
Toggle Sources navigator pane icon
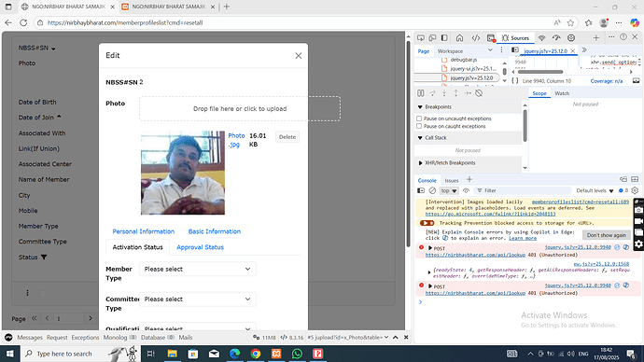point(515,49)
